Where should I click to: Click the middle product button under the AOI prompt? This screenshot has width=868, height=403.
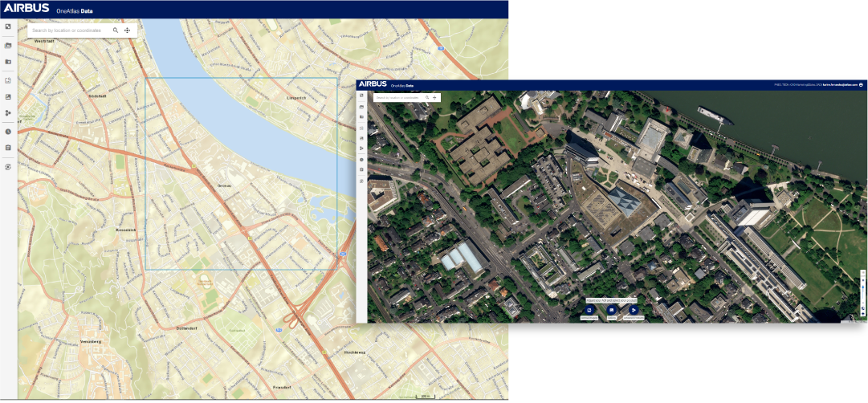point(612,310)
